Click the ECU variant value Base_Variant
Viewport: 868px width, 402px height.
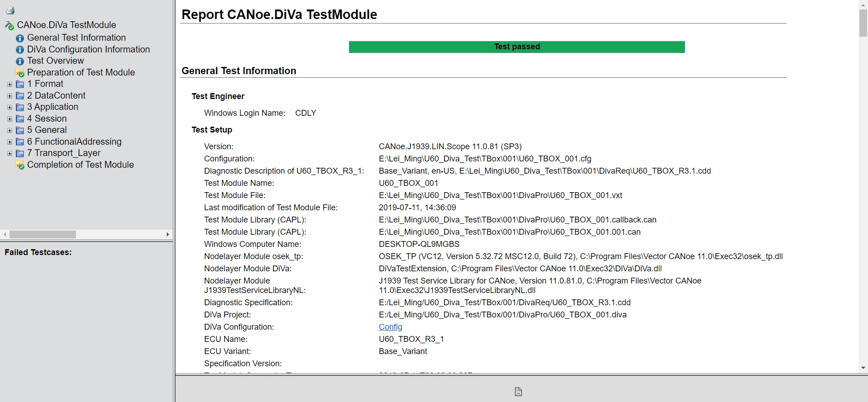[403, 351]
